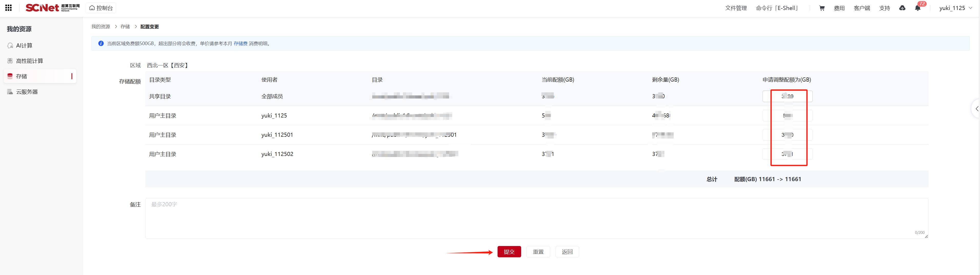The width and height of the screenshot is (980, 275).
Task: Click the quota input for 共享目录 row
Action: [787, 96]
